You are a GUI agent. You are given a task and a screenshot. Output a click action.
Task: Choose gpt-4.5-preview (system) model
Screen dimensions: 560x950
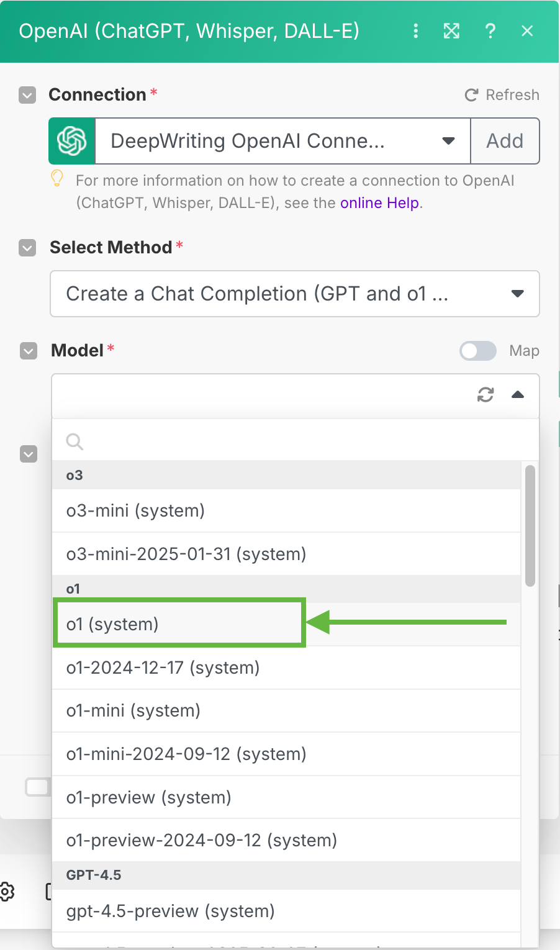pyautogui.click(x=286, y=911)
